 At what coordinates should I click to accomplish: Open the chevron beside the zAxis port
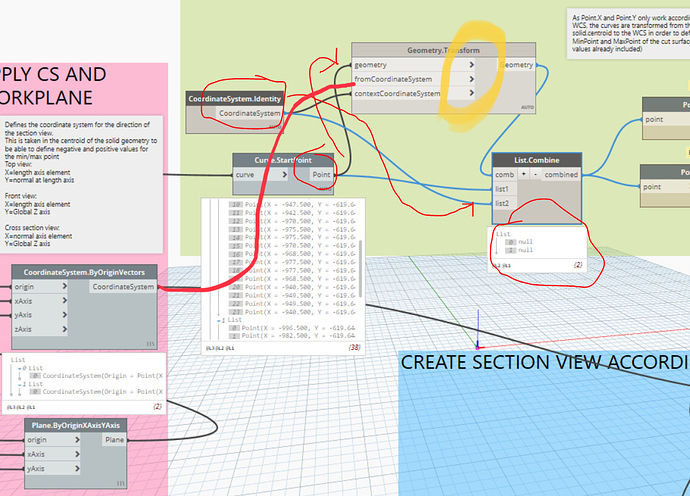coord(64,329)
